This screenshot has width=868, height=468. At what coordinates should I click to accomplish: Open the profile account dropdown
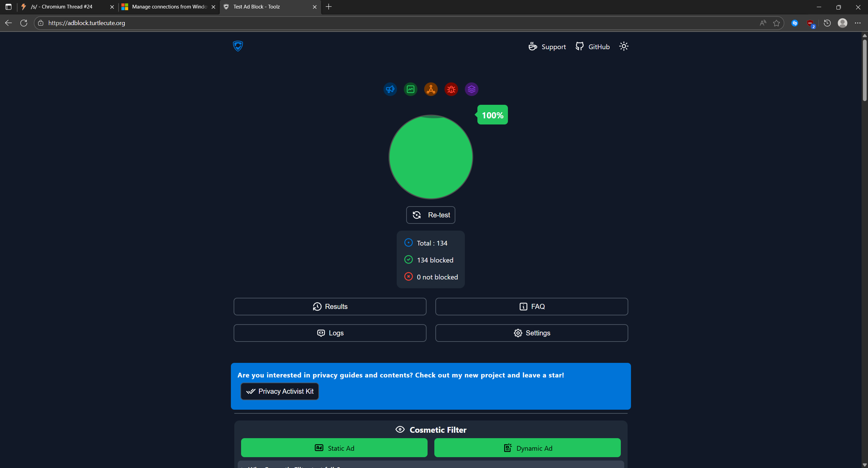(842, 23)
